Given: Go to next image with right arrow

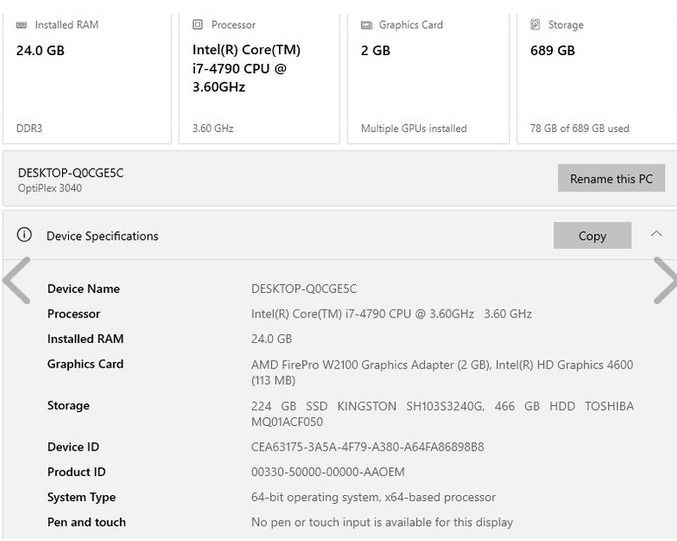Looking at the screenshot, I should point(665,280).
